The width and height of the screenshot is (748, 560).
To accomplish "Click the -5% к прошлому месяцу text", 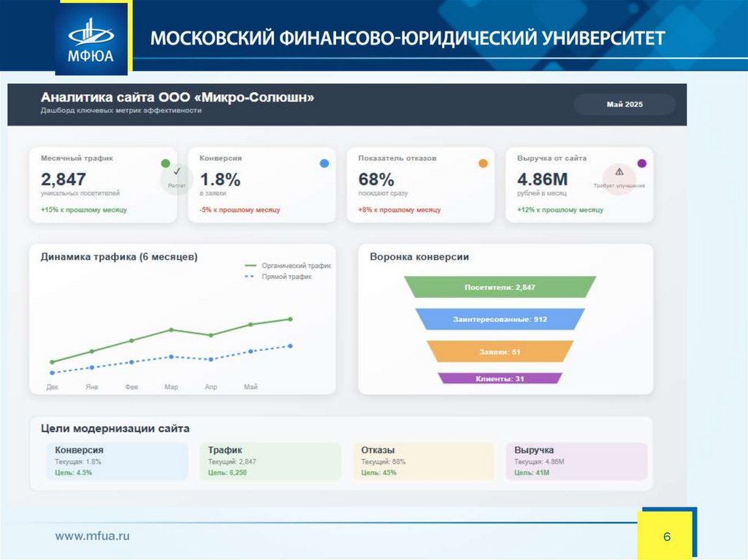I will coord(240,210).
